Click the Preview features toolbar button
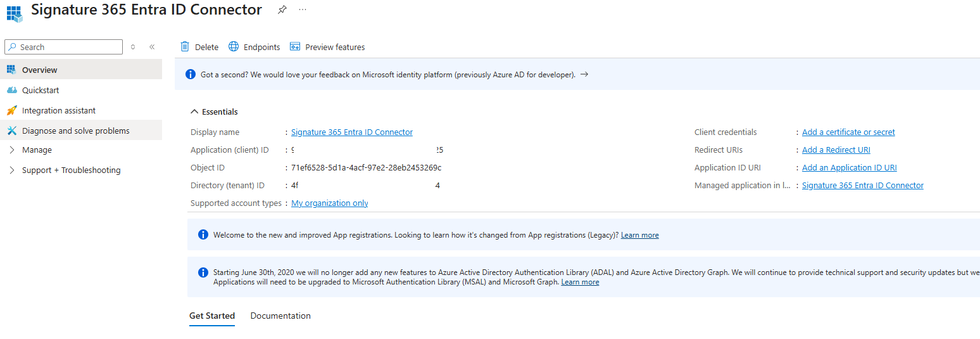The height and width of the screenshot is (339, 980). point(327,47)
